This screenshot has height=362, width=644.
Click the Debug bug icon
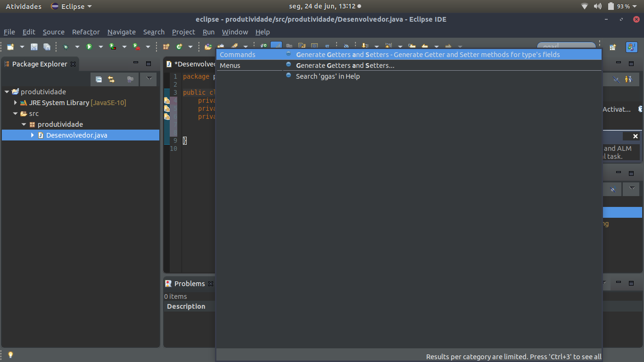pos(66,47)
